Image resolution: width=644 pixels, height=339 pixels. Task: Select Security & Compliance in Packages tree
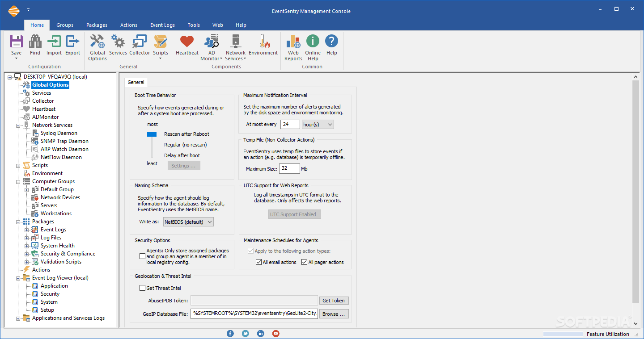pos(68,254)
